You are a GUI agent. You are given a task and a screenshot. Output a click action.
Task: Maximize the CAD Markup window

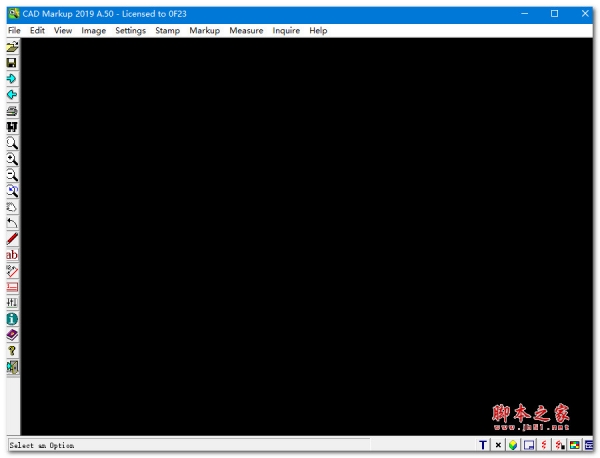click(x=554, y=14)
